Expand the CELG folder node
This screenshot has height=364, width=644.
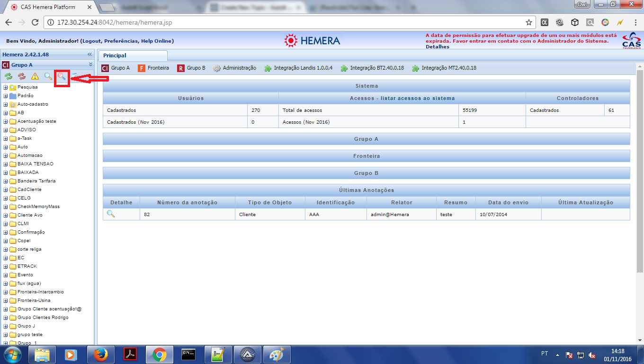point(5,198)
